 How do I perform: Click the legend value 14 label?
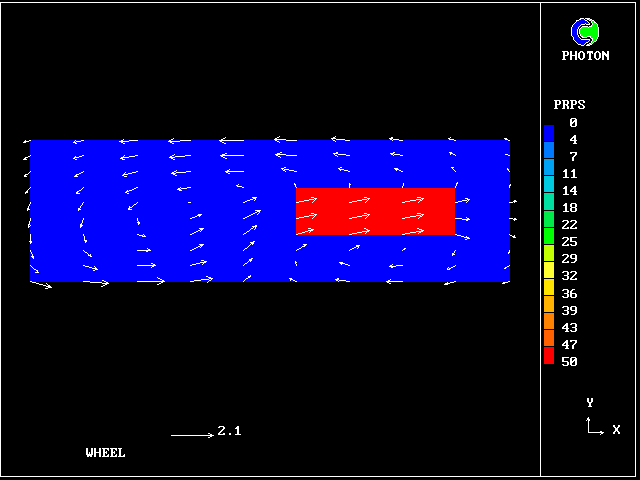(x=569, y=191)
